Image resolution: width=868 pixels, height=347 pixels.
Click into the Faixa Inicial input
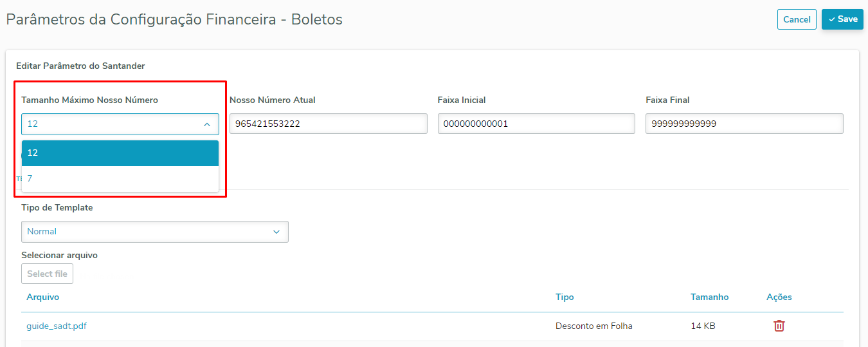[536, 124]
